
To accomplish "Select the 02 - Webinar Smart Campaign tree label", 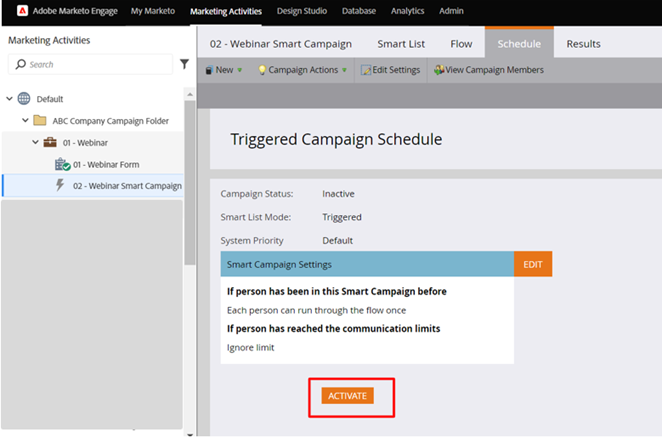I will click(x=128, y=186).
